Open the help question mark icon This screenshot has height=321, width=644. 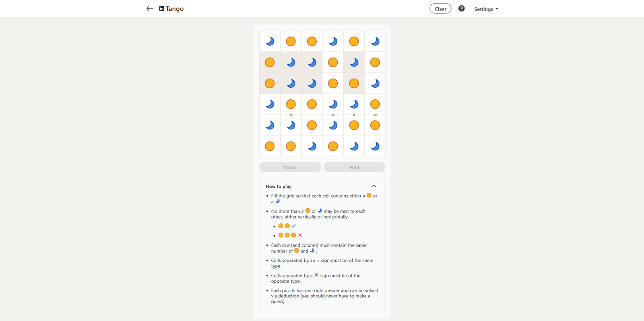coord(461,8)
